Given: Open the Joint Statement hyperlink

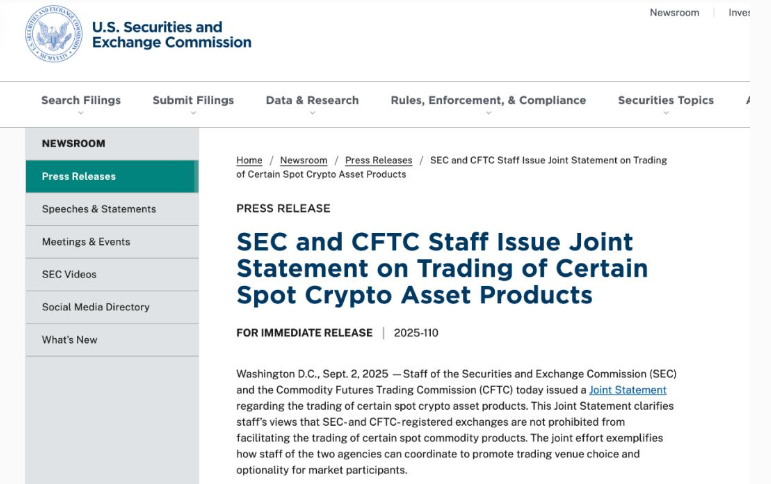Looking at the screenshot, I should [627, 390].
